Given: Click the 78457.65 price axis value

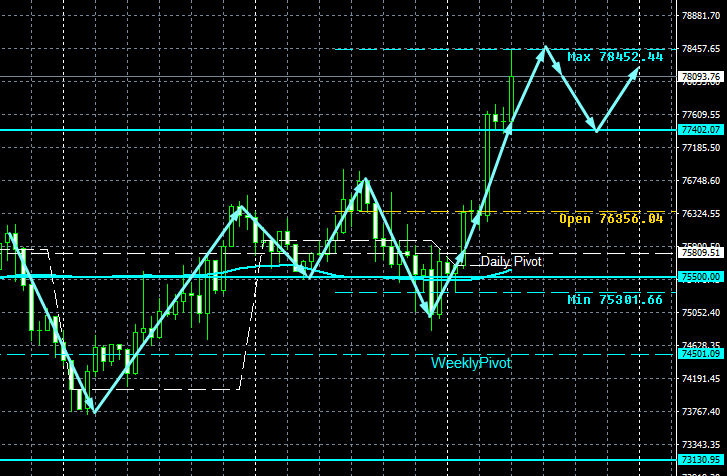Looking at the screenshot, I should point(701,49).
